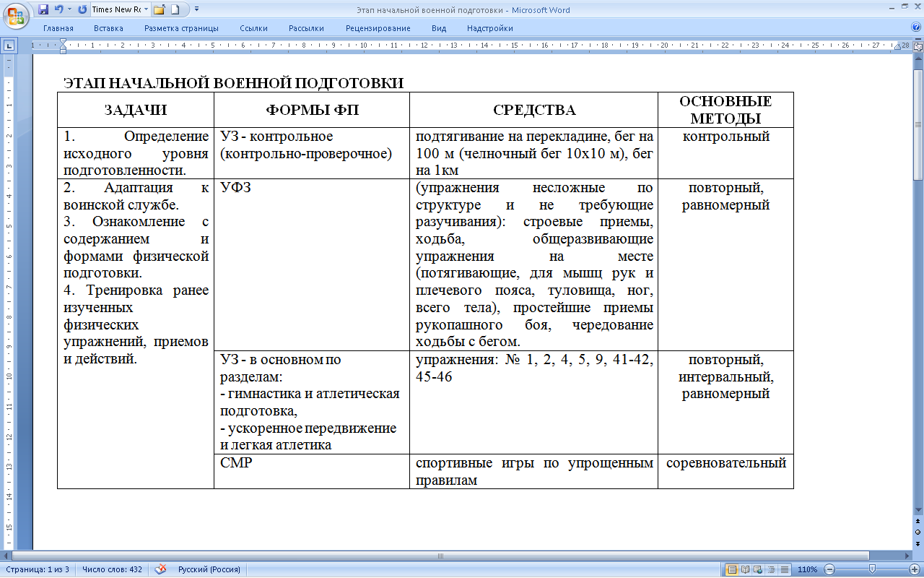Screen dimensions: 924x578
Task: Open the Ссылки ribbon tab
Action: pos(254,28)
